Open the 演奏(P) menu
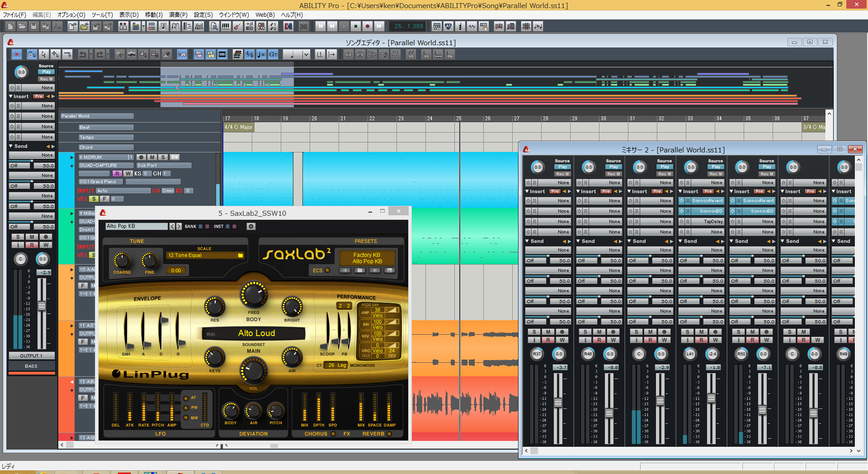The width and height of the screenshot is (868, 474). point(178,14)
